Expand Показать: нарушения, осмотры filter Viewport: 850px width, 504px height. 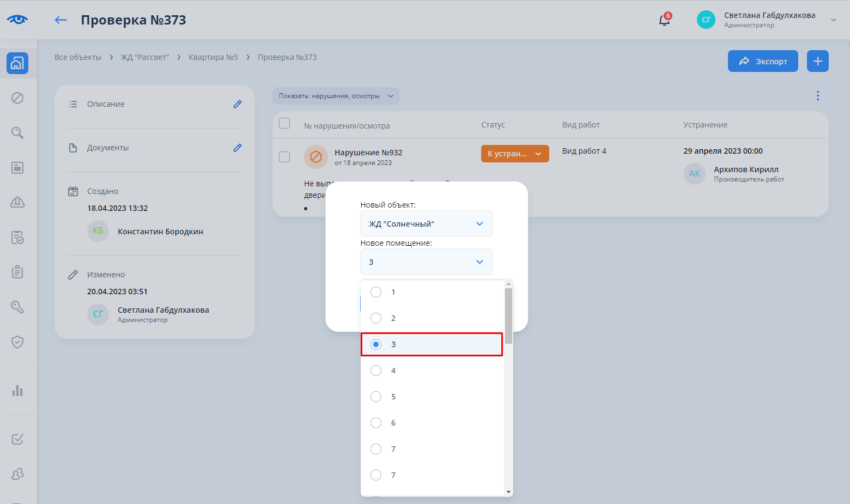336,96
